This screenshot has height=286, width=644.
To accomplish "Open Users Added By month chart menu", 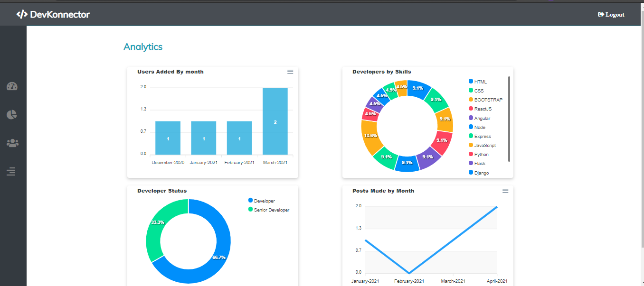I will 290,72.
